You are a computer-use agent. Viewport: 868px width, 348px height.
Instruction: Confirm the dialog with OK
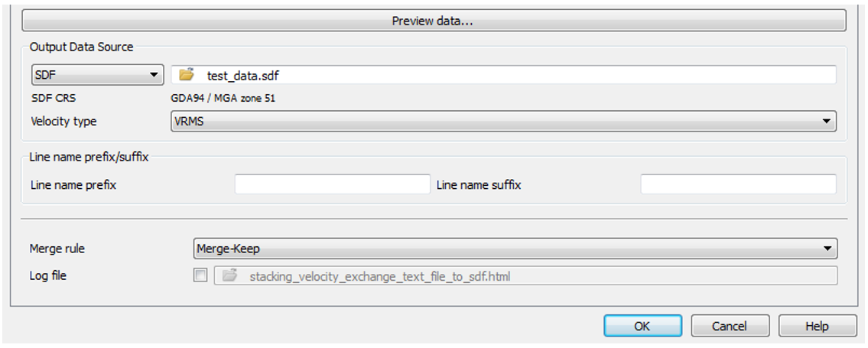tap(642, 326)
